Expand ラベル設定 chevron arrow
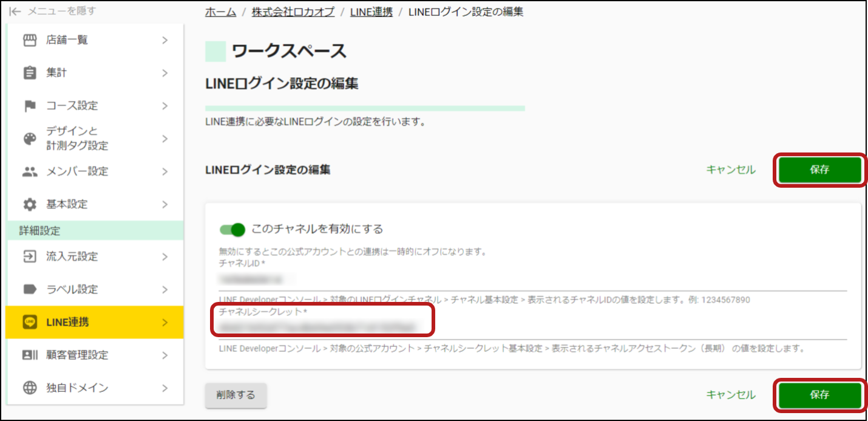Image resolution: width=868 pixels, height=421 pixels. [164, 289]
